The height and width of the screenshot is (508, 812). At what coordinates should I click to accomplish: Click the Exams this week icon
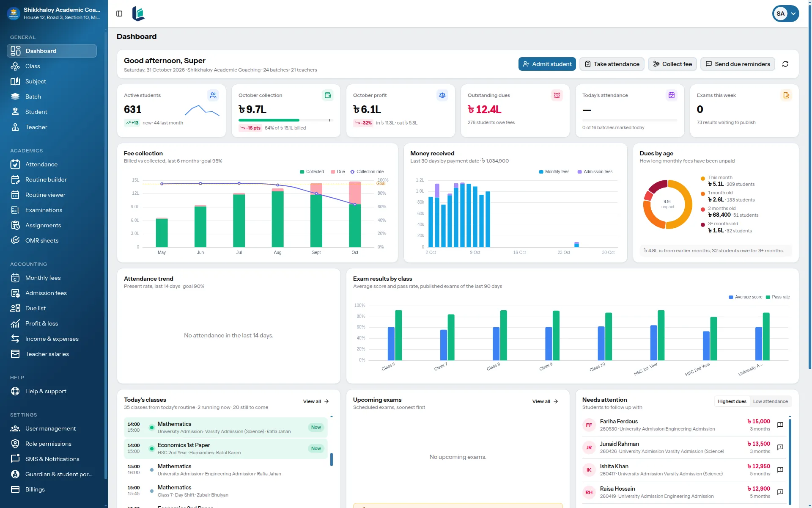tap(786, 95)
